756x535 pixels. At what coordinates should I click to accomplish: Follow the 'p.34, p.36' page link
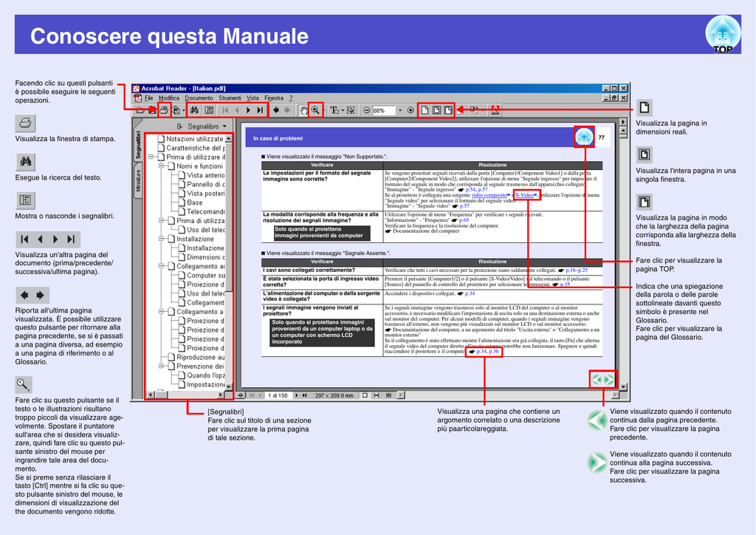pos(487,351)
